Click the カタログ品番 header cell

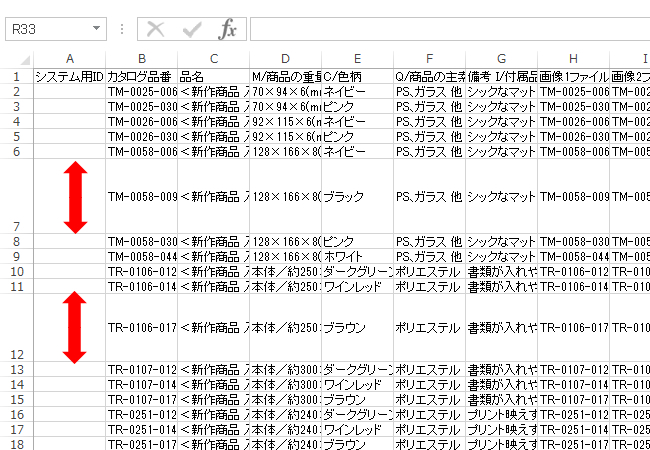click(x=141, y=76)
